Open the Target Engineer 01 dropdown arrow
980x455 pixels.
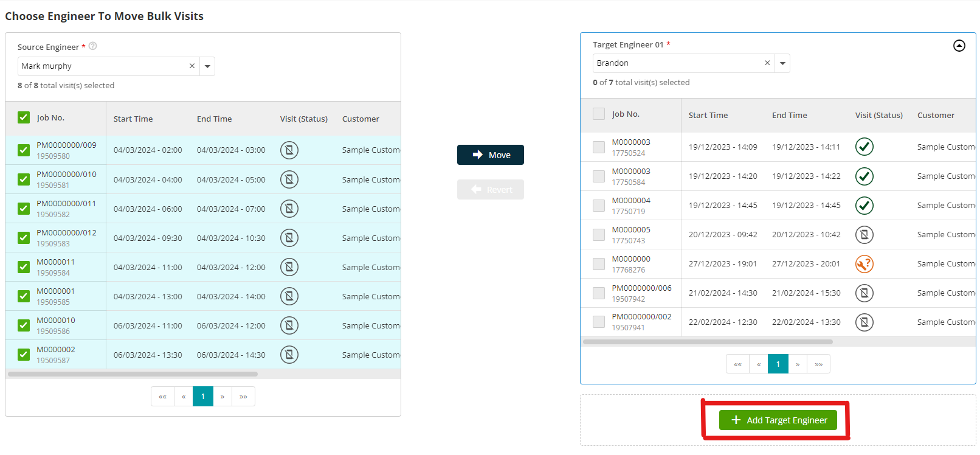pyautogui.click(x=782, y=63)
